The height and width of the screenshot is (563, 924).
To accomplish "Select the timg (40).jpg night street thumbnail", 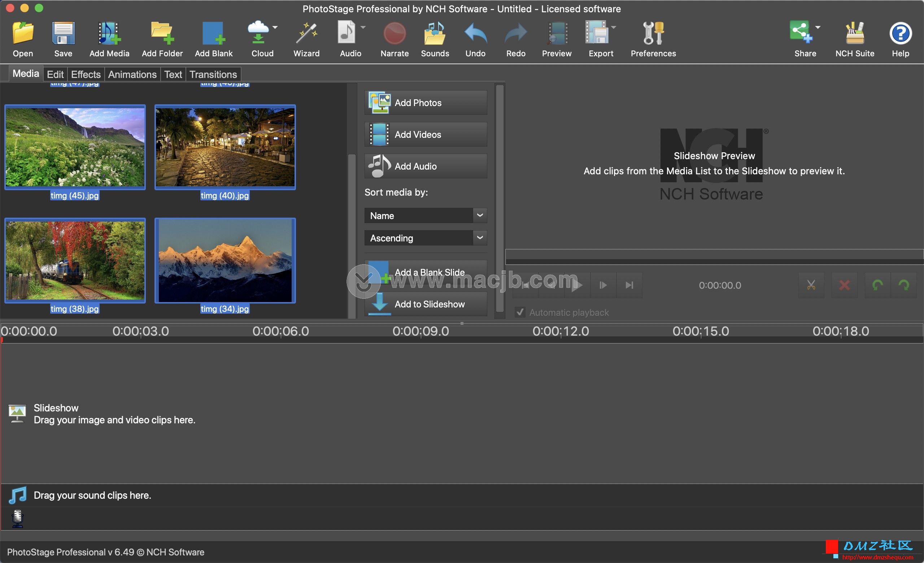I will tap(225, 147).
